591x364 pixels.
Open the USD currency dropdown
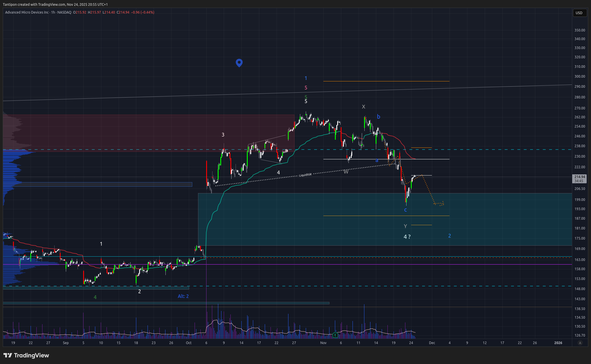pos(579,13)
